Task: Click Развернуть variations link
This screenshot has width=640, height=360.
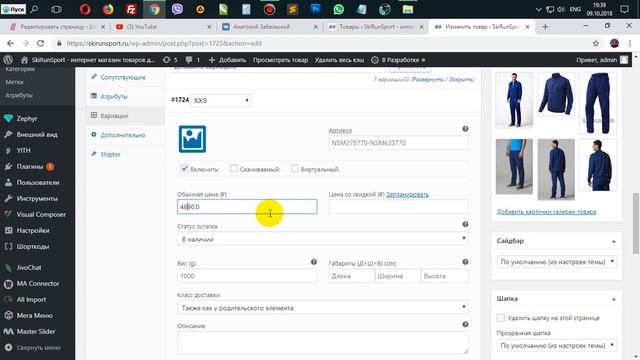Action: 428,79
